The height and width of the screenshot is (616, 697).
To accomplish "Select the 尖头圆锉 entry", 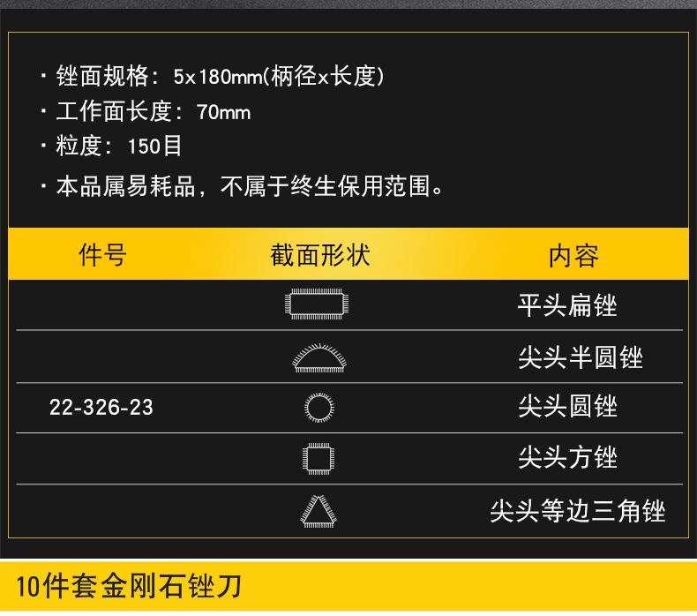I will coord(567,406).
